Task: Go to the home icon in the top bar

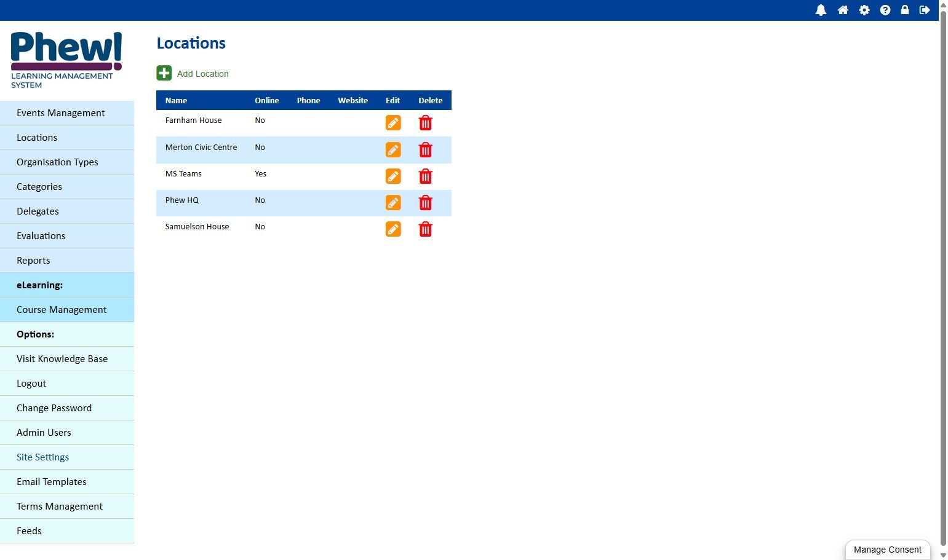Action: click(x=843, y=10)
